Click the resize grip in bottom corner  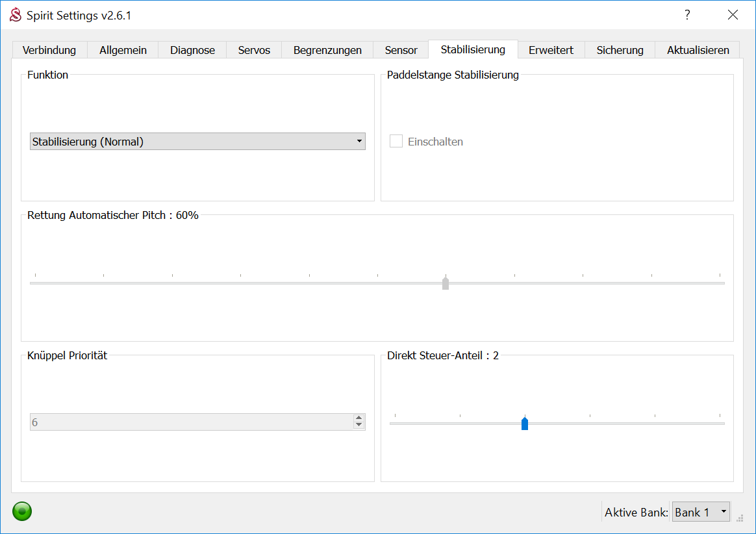[740, 518]
